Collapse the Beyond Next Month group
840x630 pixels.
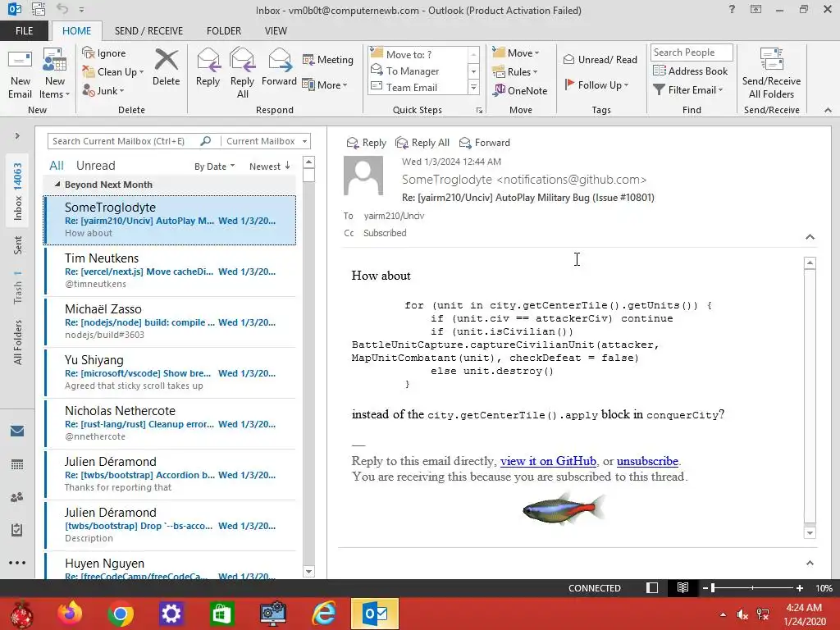[x=57, y=185]
